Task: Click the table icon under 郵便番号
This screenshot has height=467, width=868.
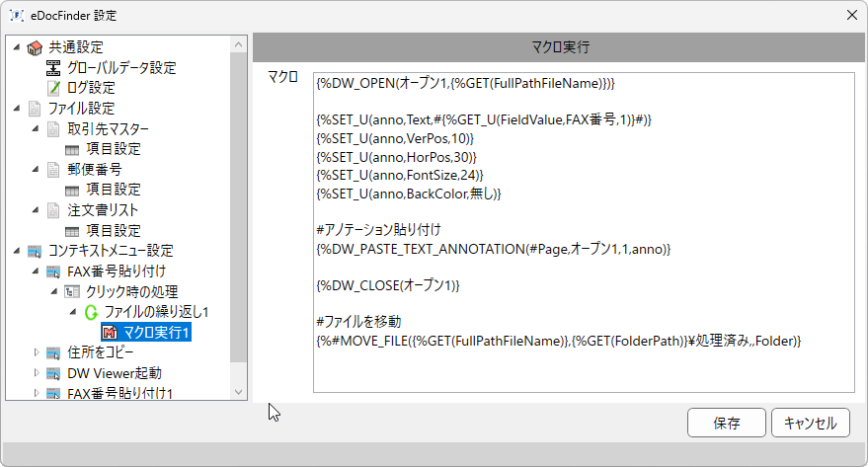Action: click(72, 191)
